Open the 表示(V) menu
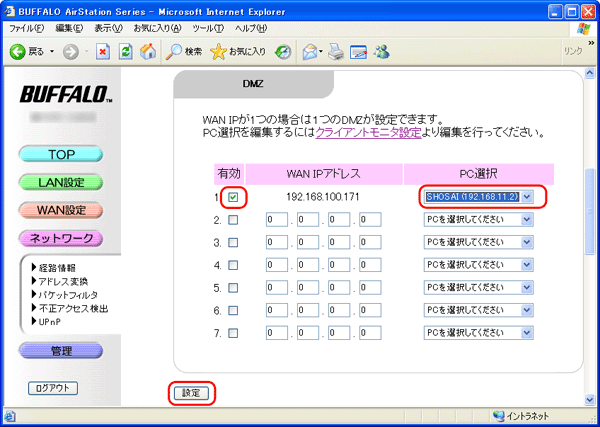The height and width of the screenshot is (427, 600). point(108,29)
